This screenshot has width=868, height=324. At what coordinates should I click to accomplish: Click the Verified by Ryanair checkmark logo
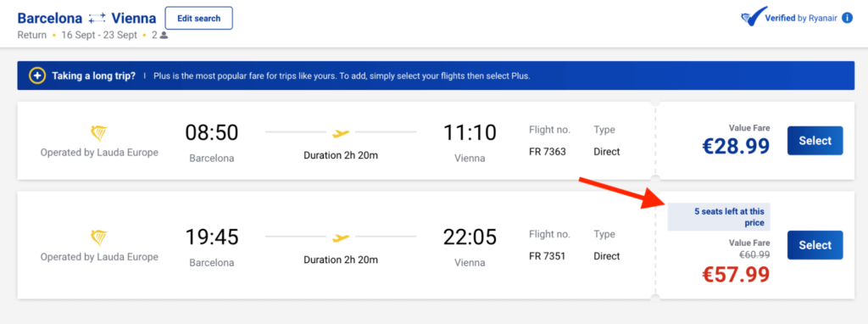pyautogui.click(x=754, y=17)
